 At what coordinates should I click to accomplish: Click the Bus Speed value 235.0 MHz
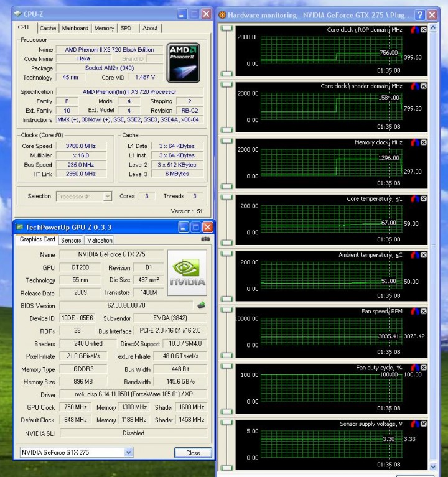[81, 165]
